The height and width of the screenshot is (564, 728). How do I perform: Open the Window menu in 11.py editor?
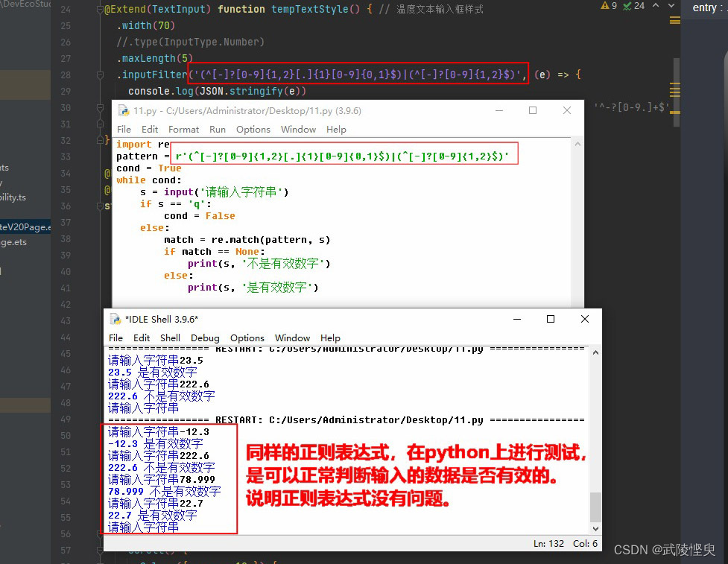(x=298, y=130)
